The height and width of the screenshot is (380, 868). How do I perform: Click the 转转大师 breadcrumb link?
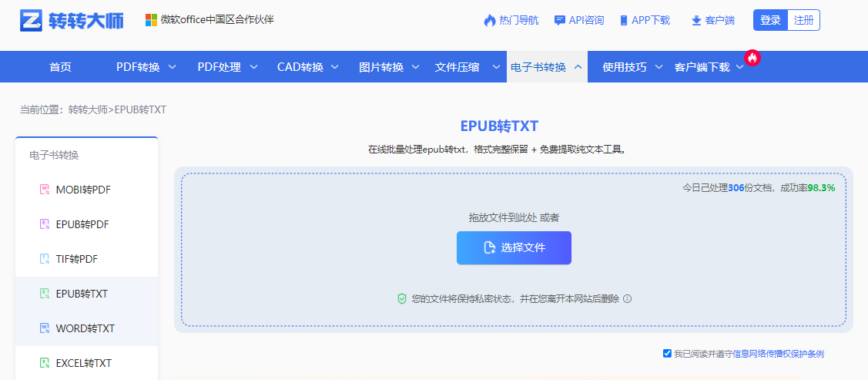[88, 109]
